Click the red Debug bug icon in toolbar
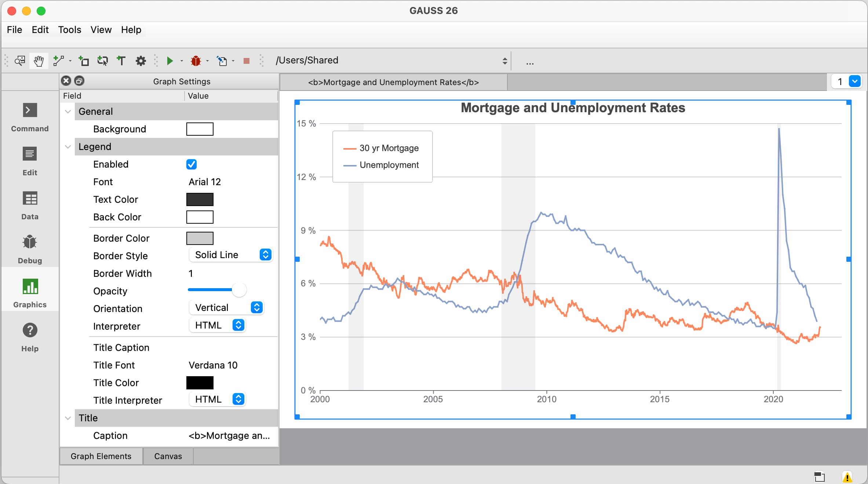 pyautogui.click(x=196, y=61)
